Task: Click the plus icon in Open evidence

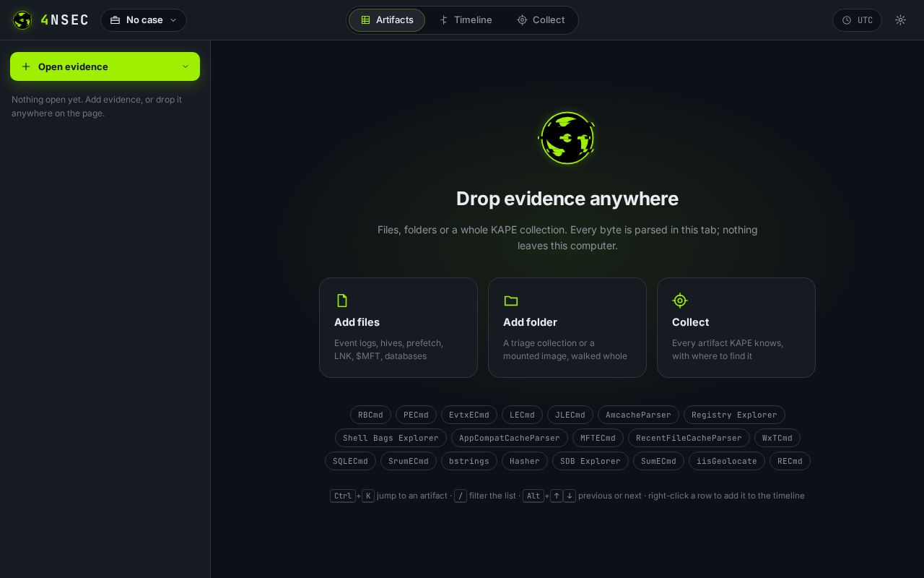Action: coord(26,66)
